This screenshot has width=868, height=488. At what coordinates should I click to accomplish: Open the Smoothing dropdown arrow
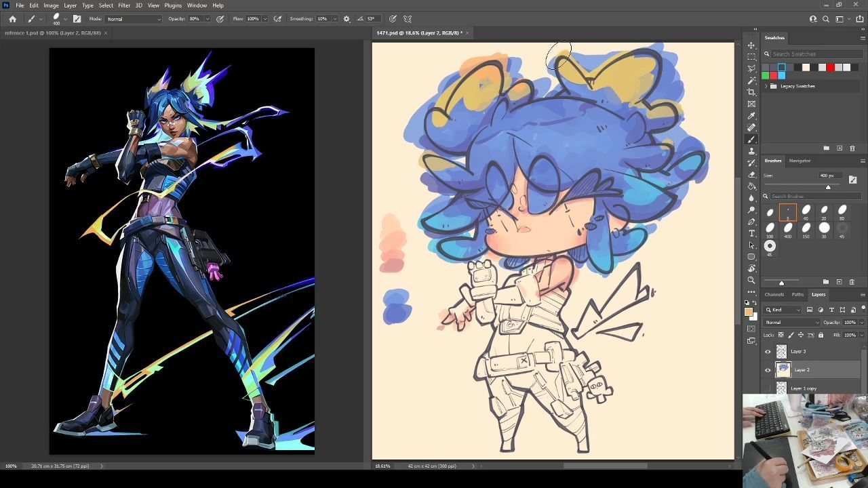pyautogui.click(x=335, y=19)
